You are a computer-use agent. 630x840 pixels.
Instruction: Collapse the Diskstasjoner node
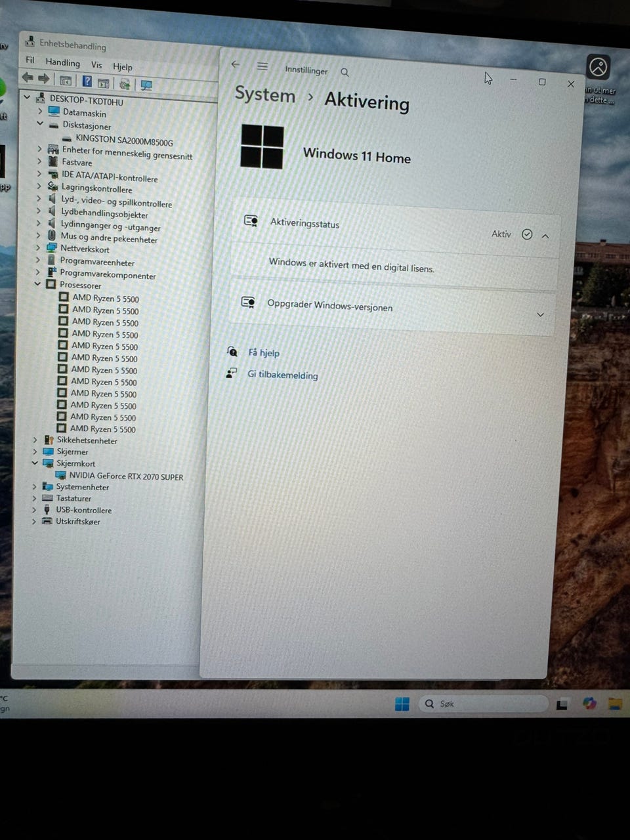(x=40, y=123)
